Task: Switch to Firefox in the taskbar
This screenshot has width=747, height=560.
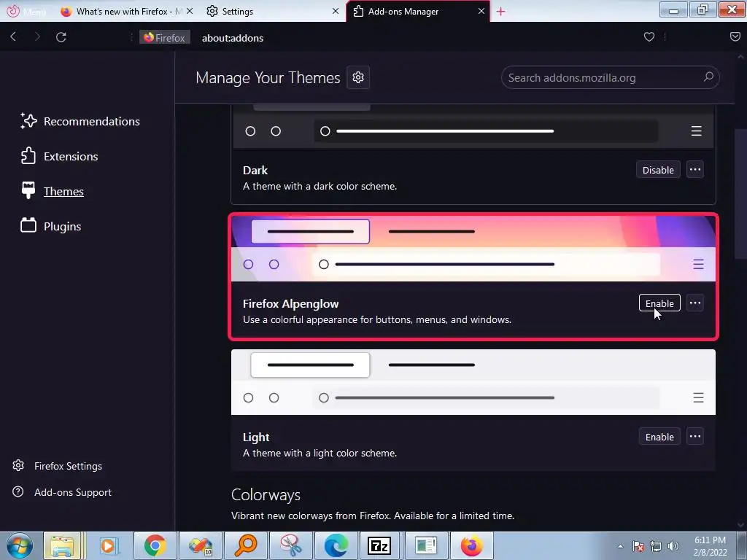Action: (x=472, y=545)
